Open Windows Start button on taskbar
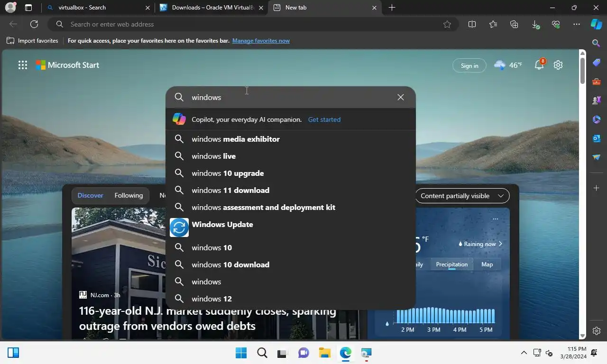The image size is (607, 364). (x=241, y=353)
